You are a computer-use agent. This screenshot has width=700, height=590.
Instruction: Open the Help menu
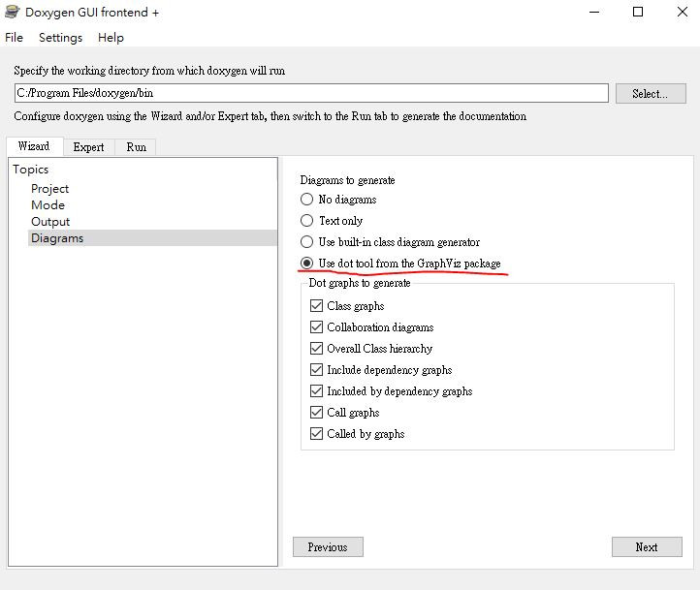[111, 38]
